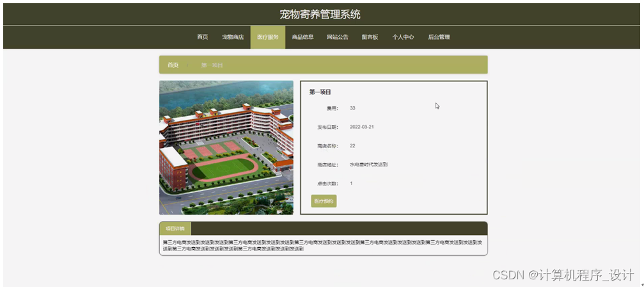The height and width of the screenshot is (287, 644).
Task: Click the 费用 value 33
Action: click(x=352, y=108)
